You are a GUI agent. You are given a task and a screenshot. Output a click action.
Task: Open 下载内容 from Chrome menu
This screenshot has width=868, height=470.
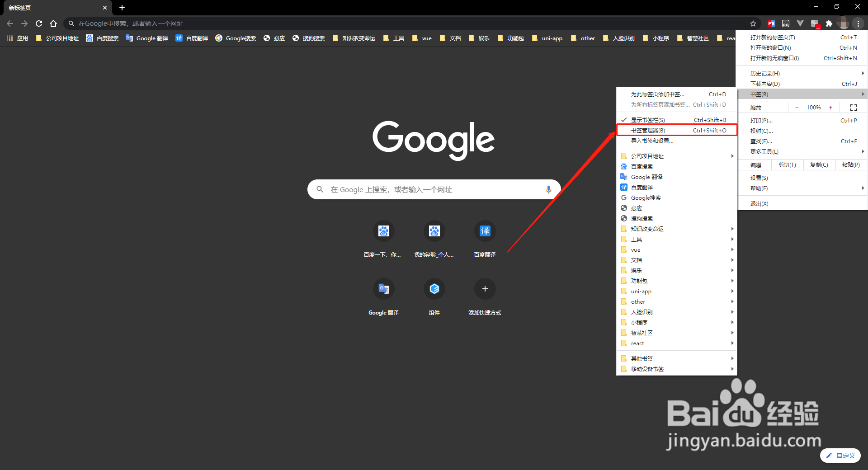(802, 84)
